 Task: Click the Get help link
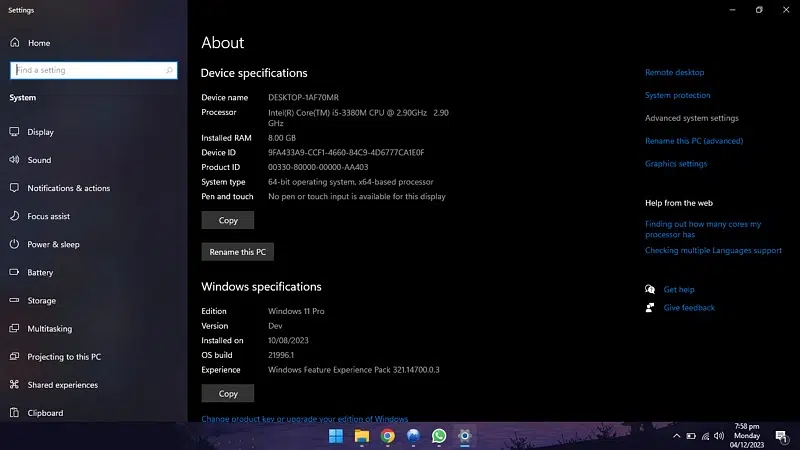678,290
